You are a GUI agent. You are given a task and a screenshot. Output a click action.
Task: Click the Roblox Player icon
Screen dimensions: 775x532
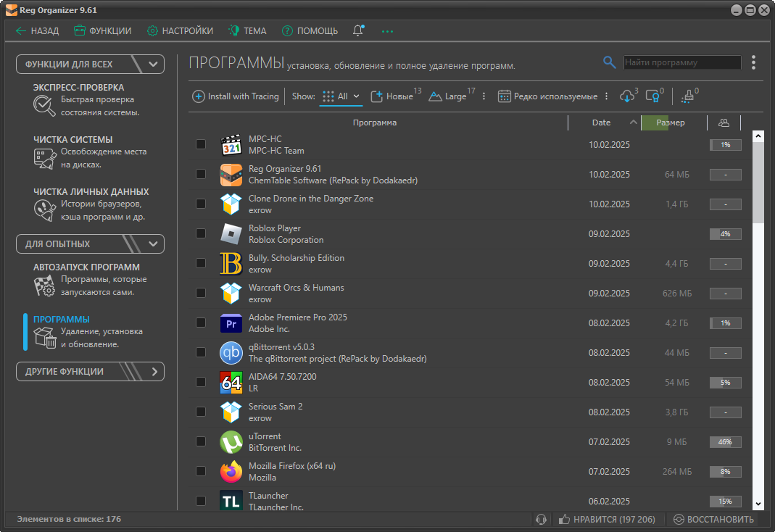[x=231, y=234]
